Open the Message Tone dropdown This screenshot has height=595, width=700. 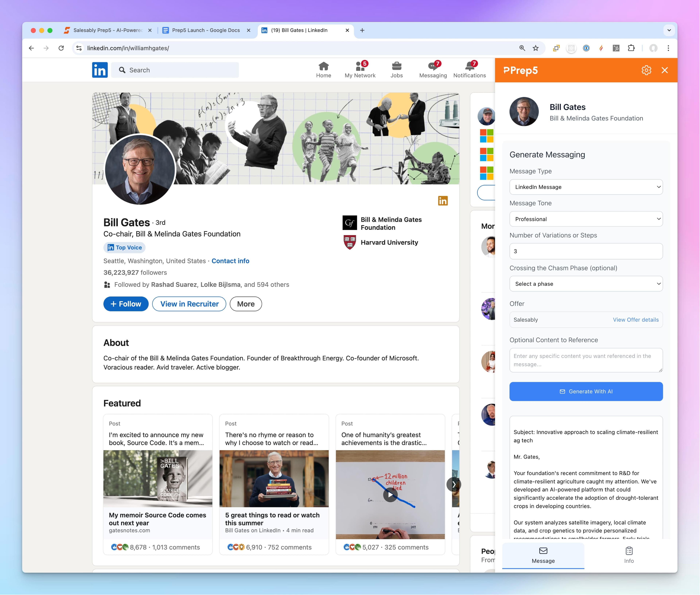(586, 219)
